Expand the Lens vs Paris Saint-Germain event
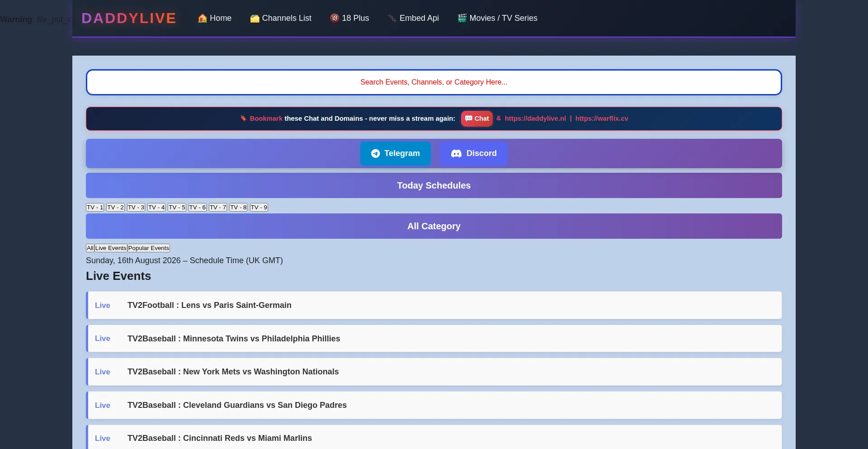This screenshot has width=868, height=449. (x=434, y=305)
